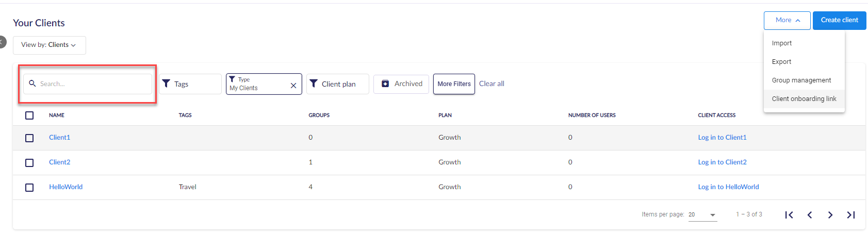
Task: Click Log in to Client2
Action: [x=722, y=162]
